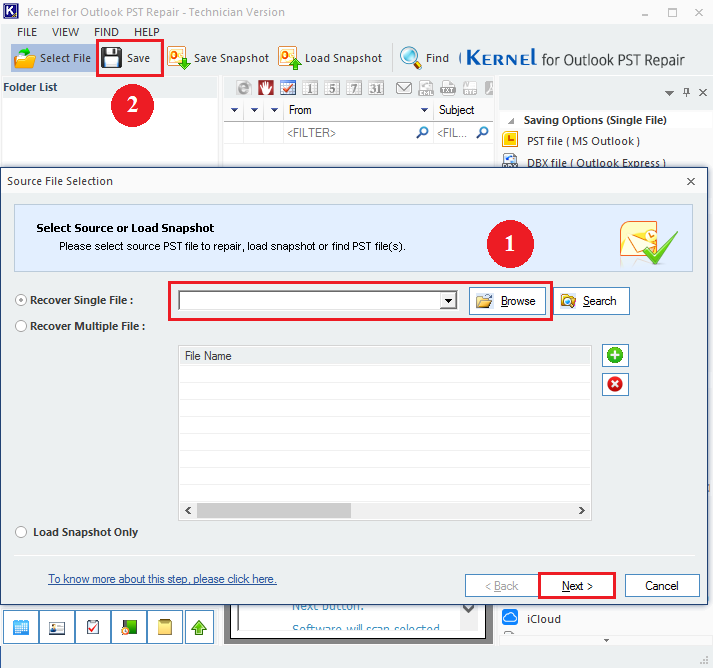
Task: Open the third narrow column header dropdown
Action: pos(274,110)
